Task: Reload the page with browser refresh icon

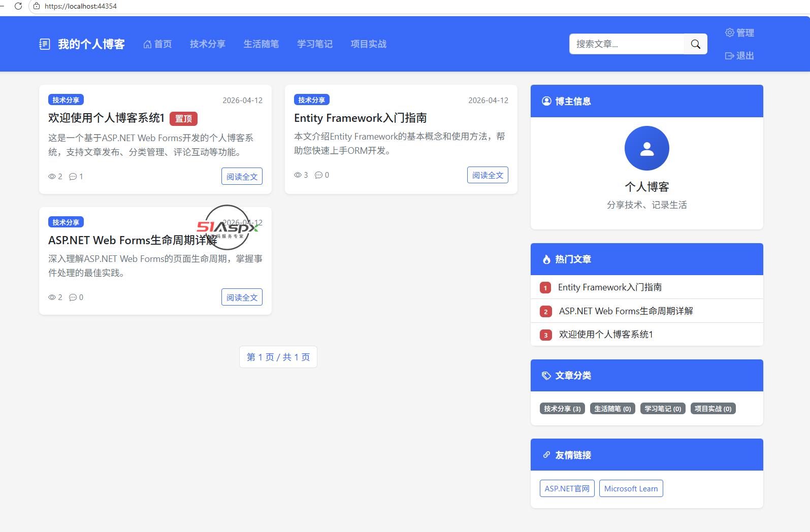Action: point(18,6)
